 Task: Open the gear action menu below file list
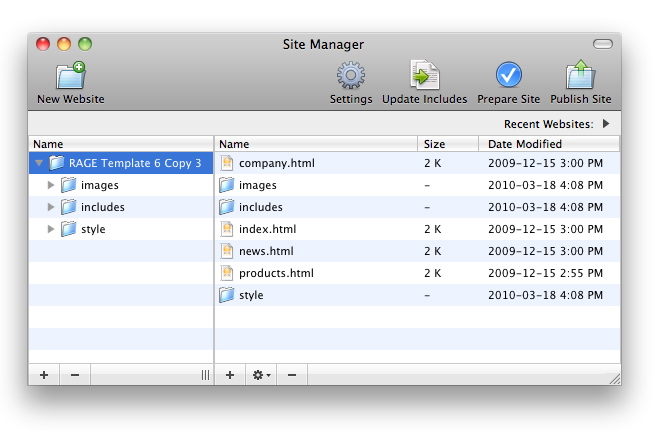tap(261, 375)
